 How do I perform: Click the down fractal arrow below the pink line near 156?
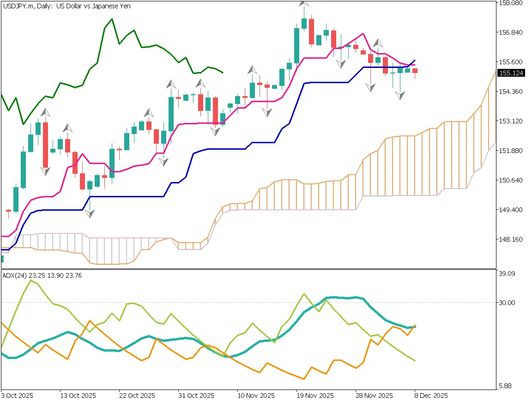coord(341,64)
